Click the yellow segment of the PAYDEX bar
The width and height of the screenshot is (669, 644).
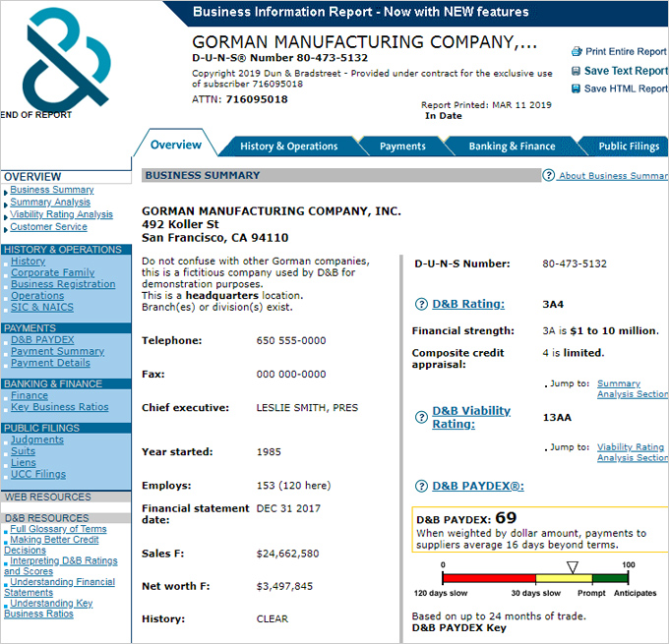564,578
